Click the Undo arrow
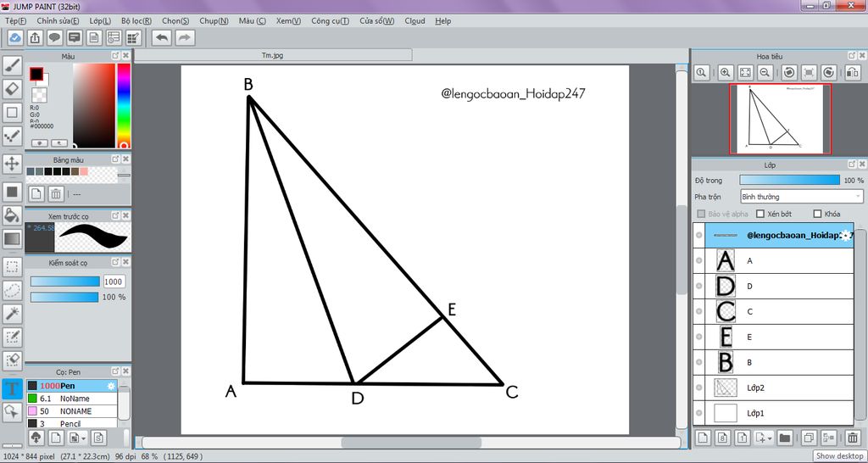The image size is (868, 463). click(162, 37)
